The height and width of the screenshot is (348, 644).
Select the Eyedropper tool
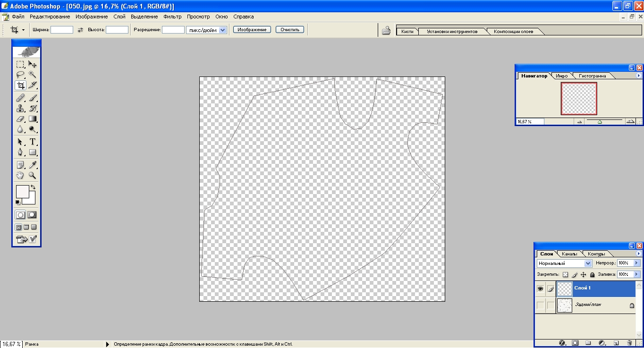[x=33, y=165]
